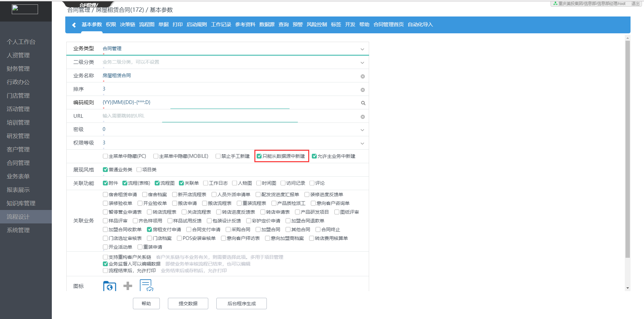644x319 pixels.
Task: Clear the 排序 field using its X icon
Action: [x=363, y=90]
